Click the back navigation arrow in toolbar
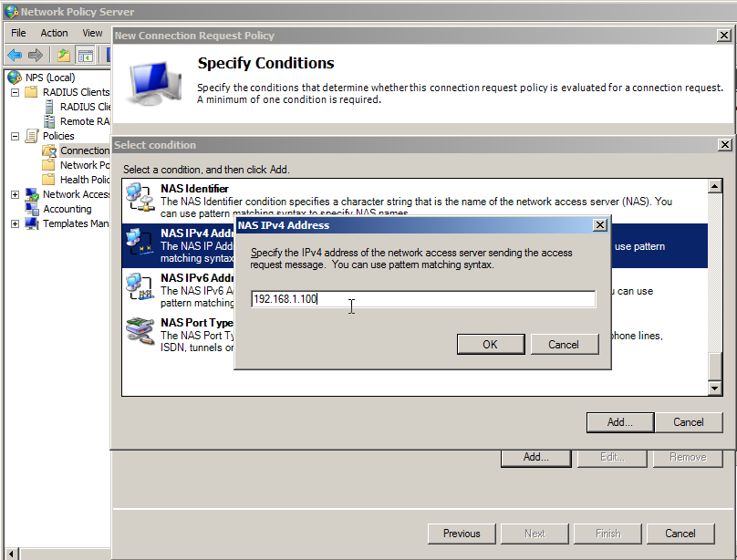This screenshot has height=560, width=737. click(x=13, y=55)
